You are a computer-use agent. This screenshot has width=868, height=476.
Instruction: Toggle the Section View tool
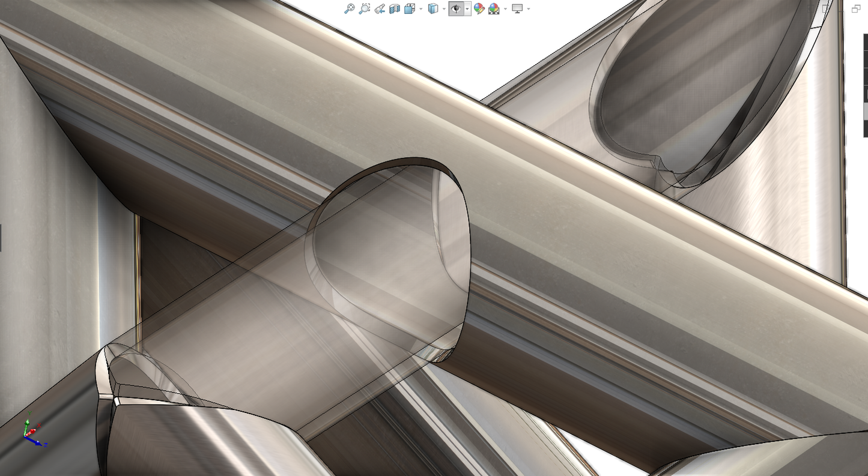coord(395,8)
